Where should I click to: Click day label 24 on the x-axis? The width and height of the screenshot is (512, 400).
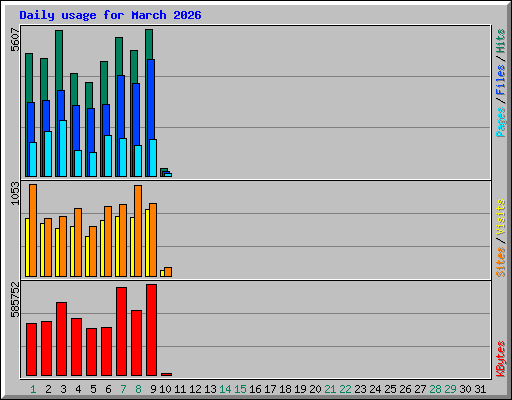point(375,389)
